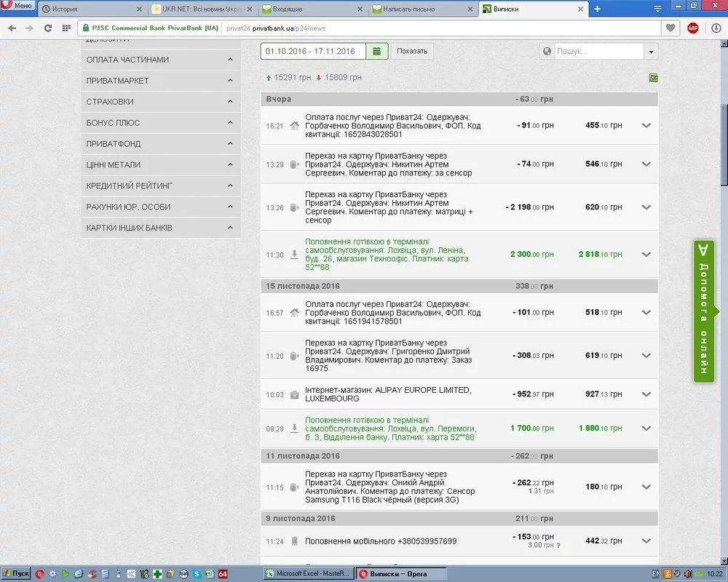Viewport: 728px width, 582px height.
Task: Open the Opera Меню button
Action: [x=17, y=7]
